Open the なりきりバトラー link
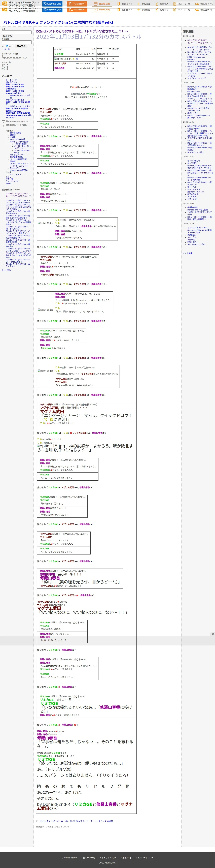The height and width of the screenshot is (868, 215). coord(17,155)
